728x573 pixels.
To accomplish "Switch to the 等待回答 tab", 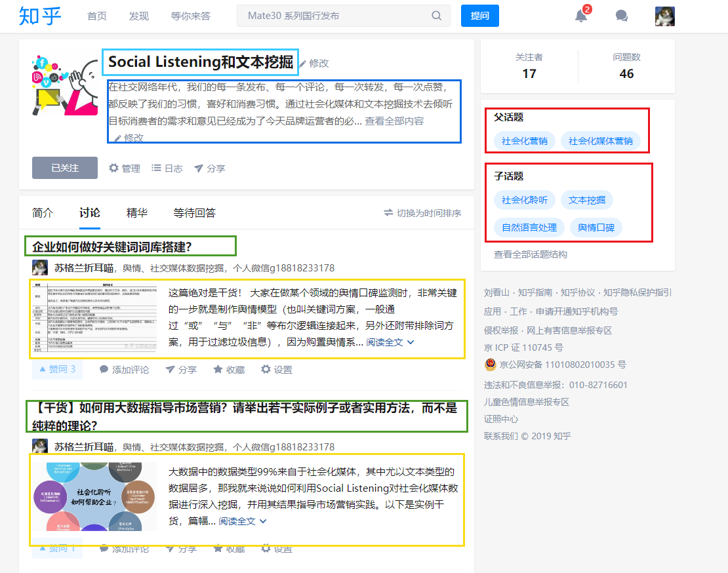I will (x=195, y=213).
